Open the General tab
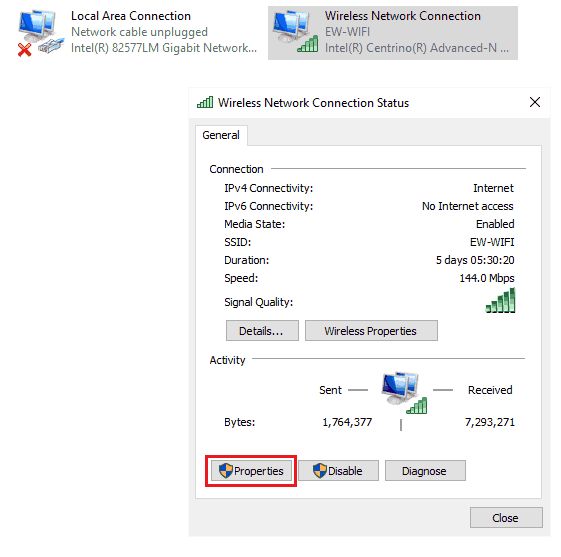Image resolution: width=561 pixels, height=557 pixels. 221,135
